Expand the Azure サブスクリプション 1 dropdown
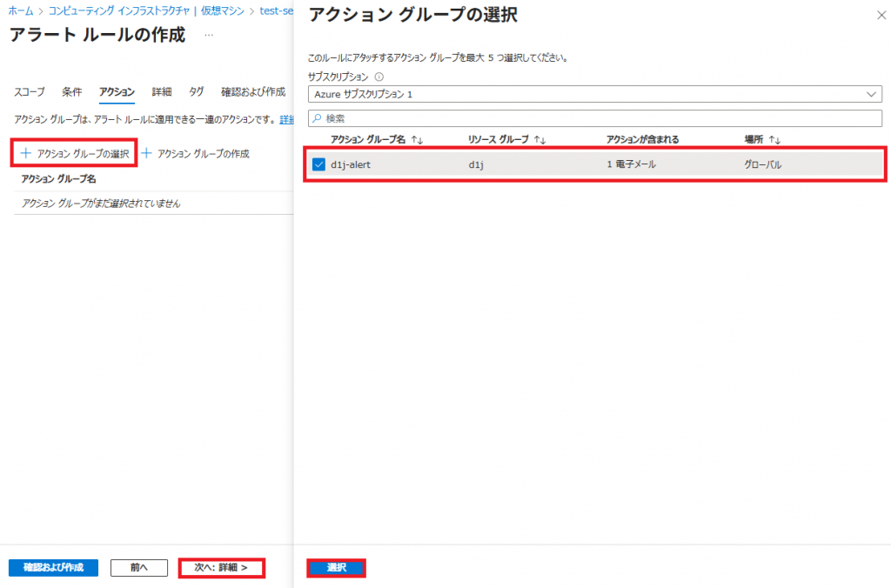This screenshot has height=588, width=891. (872, 94)
